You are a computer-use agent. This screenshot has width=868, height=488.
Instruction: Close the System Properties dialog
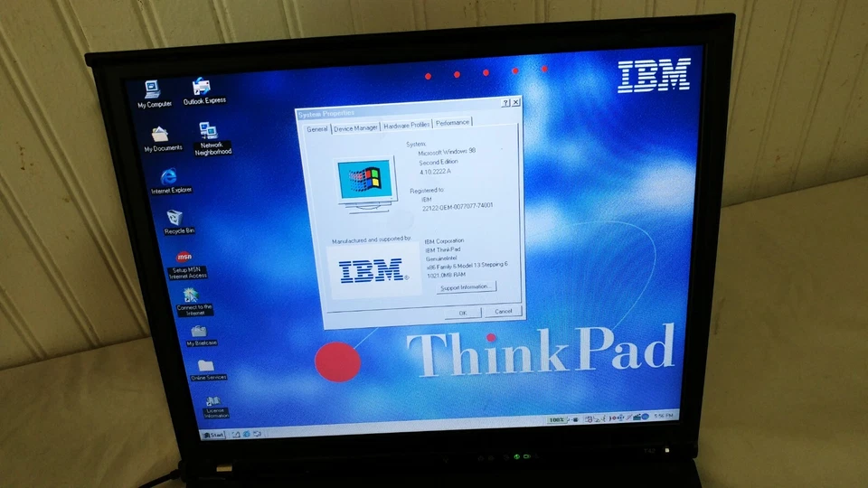[x=516, y=102]
